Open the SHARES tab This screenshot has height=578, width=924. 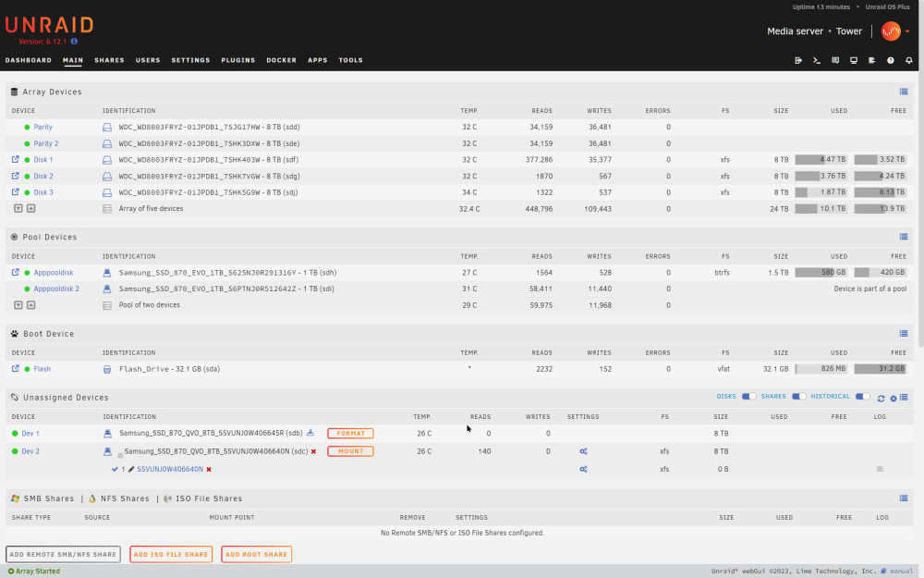coord(109,60)
